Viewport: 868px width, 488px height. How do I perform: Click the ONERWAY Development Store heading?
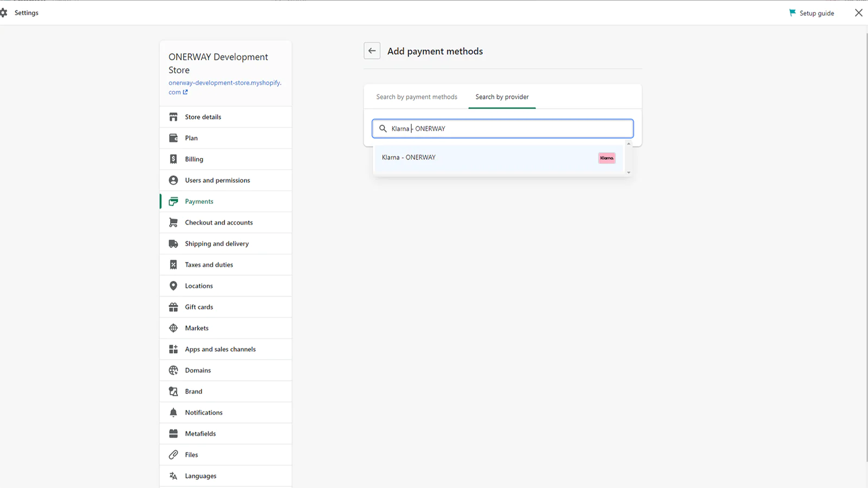pos(218,63)
